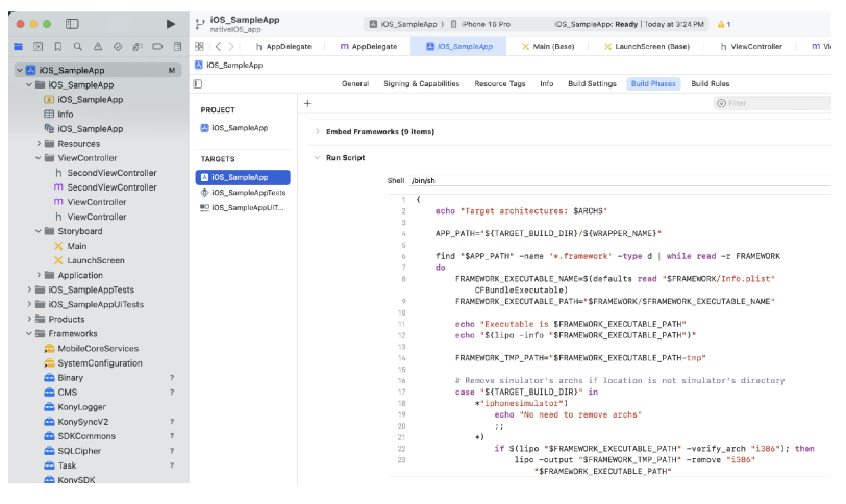The width and height of the screenshot is (846, 504).
Task: Open the Info tab in target editor
Action: (x=546, y=84)
